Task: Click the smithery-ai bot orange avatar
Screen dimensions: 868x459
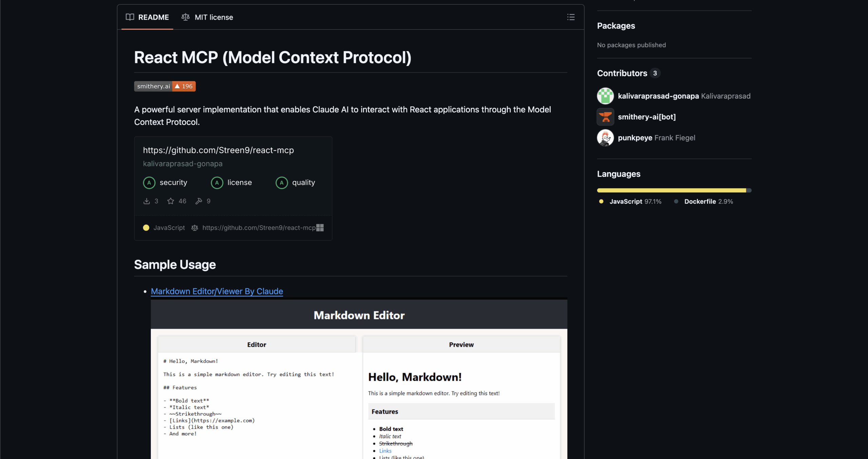Action: point(605,117)
